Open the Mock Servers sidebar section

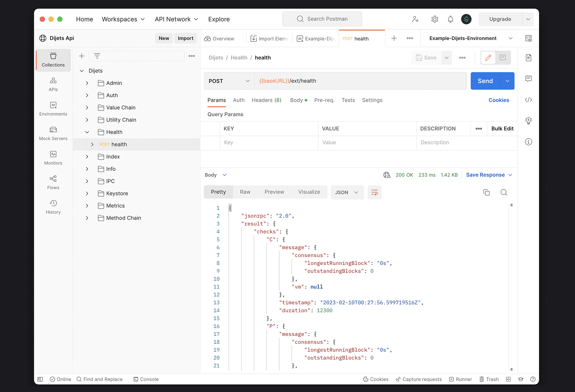pyautogui.click(x=53, y=133)
